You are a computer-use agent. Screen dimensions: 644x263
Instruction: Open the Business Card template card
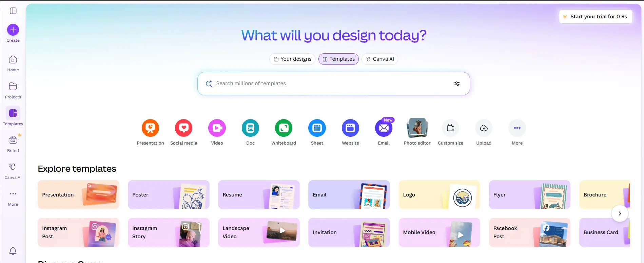coord(604,232)
